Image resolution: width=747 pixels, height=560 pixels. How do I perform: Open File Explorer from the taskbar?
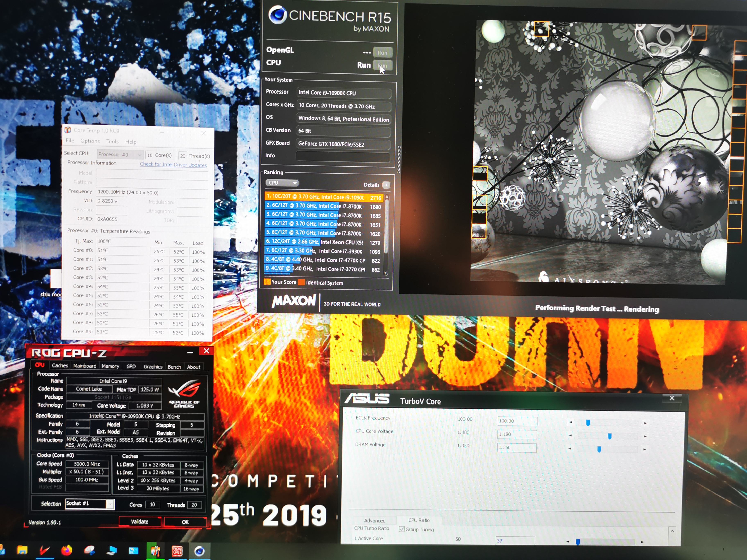click(22, 551)
